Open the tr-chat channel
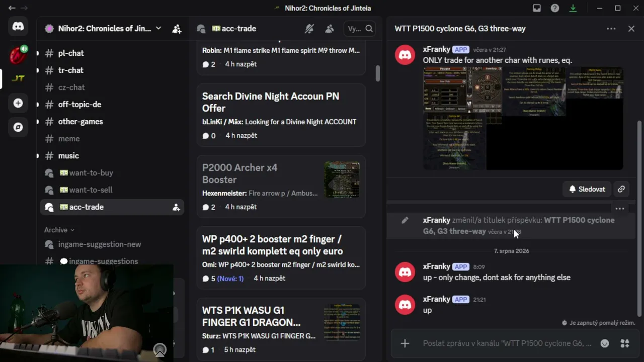This screenshot has height=362, width=644. [112, 70]
